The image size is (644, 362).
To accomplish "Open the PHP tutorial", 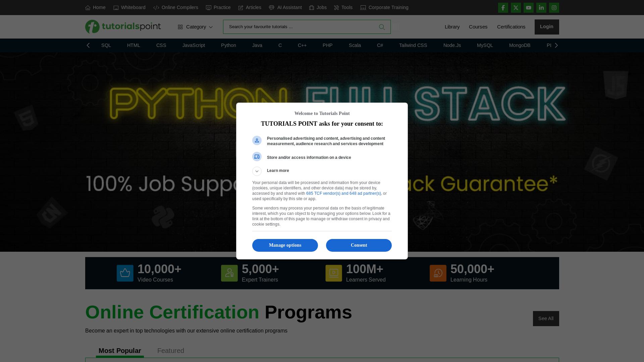I will (x=328, y=45).
